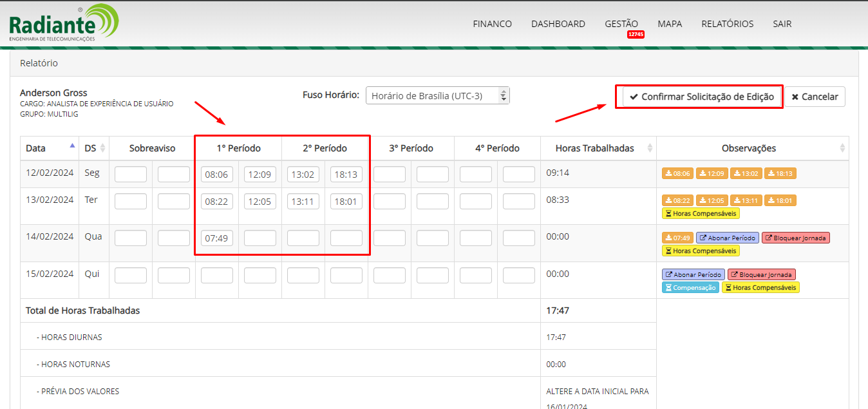Click the 08:22 field in 1° Período
The height and width of the screenshot is (409, 868).
pyautogui.click(x=216, y=202)
